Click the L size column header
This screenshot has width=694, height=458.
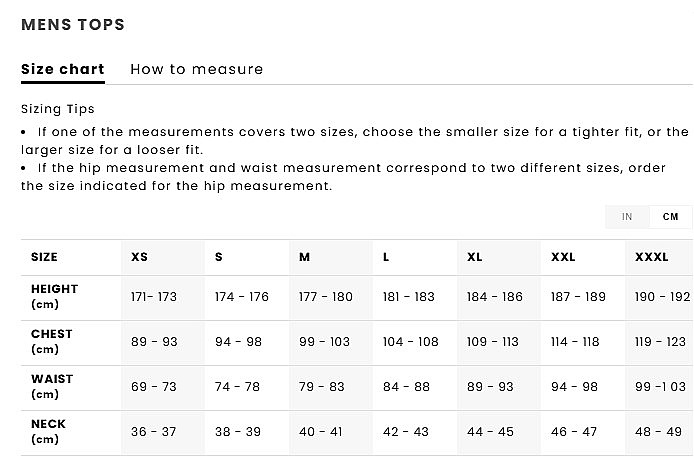386,257
